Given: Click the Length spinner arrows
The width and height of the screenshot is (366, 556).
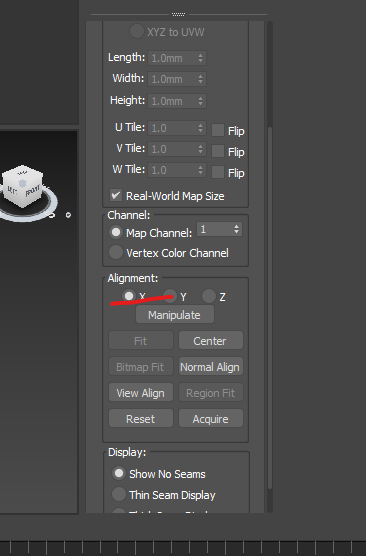Looking at the screenshot, I should pos(201,58).
